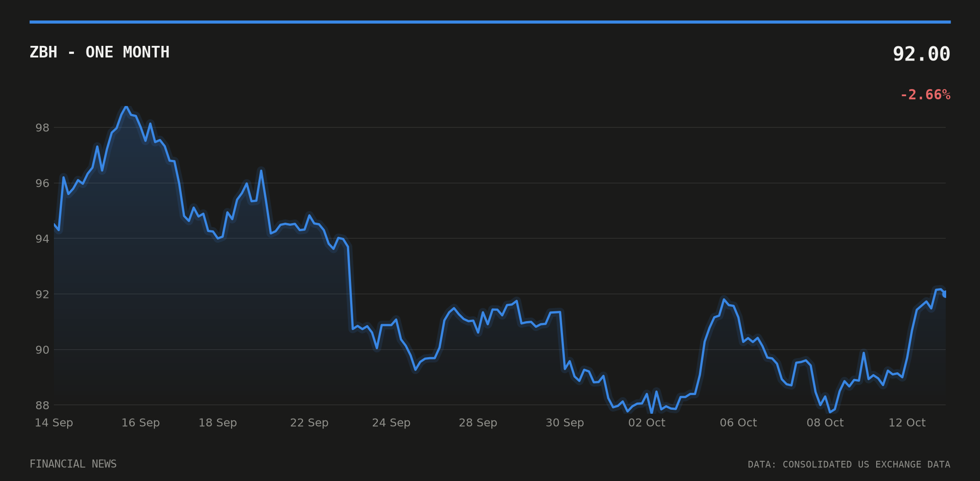
Task: Click the last price dot on chart line
Action: (945, 294)
